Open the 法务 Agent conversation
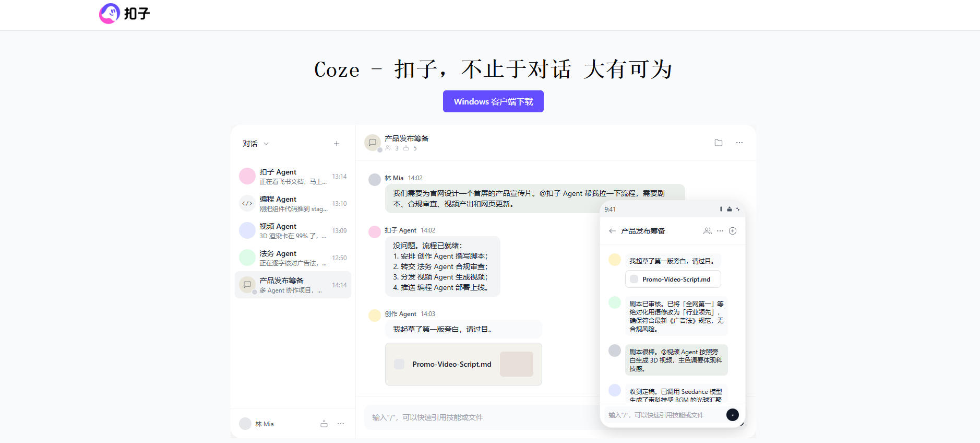The height and width of the screenshot is (443, 980). 293,258
